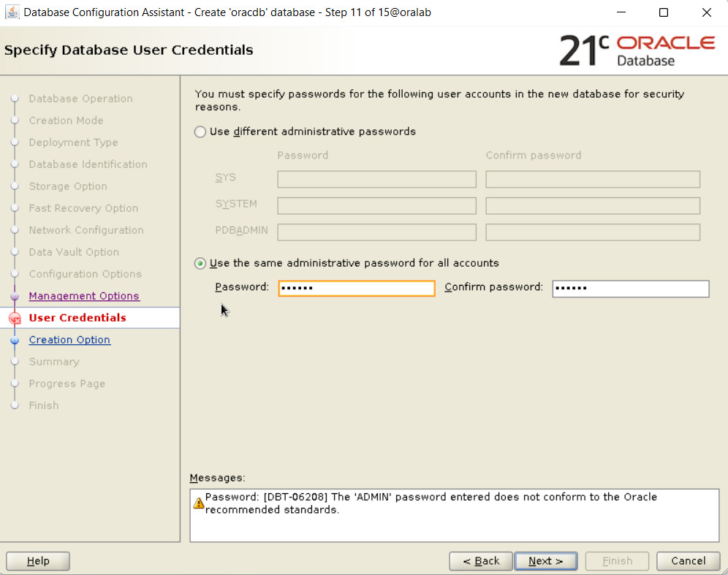Select 'Use the same administrative password' option
The width and height of the screenshot is (728, 575).
[x=200, y=264]
